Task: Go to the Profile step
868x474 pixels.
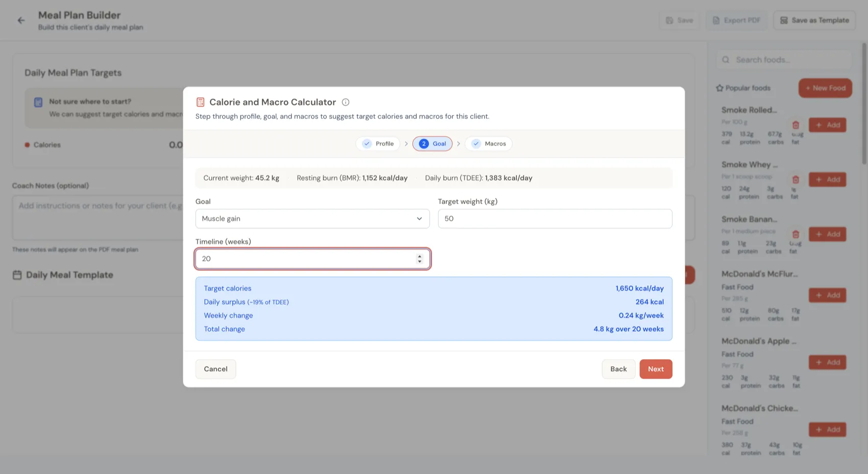Action: (x=378, y=144)
